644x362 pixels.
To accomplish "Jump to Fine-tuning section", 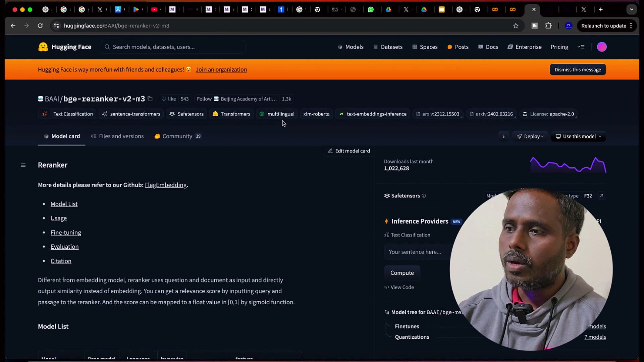I will tap(66, 233).
